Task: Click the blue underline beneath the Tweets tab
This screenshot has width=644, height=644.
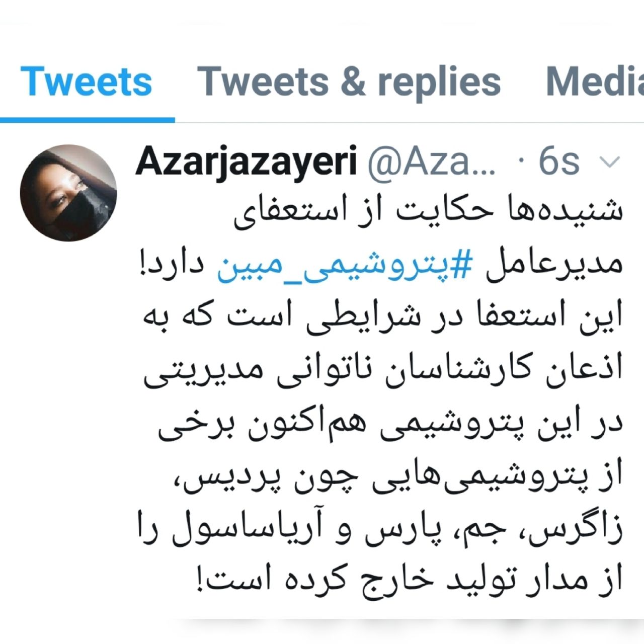Action: click(x=87, y=120)
